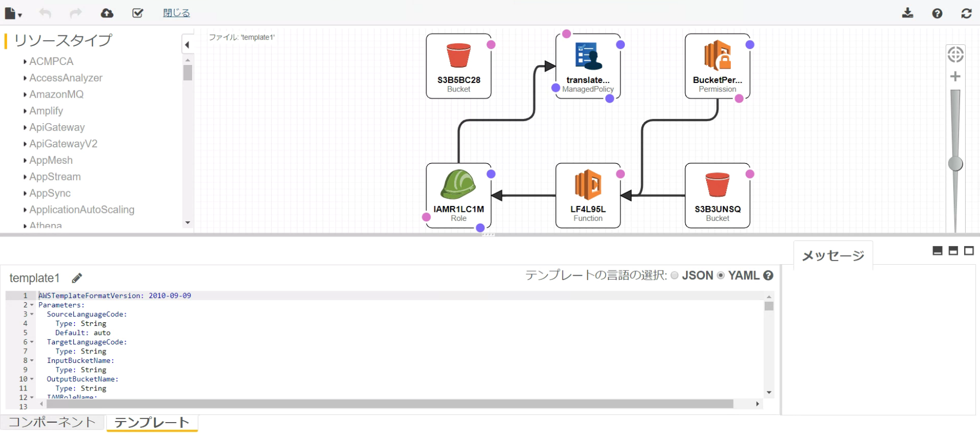Collapse the resource types side panel
Image resolution: width=980 pixels, height=439 pixels.
187,45
